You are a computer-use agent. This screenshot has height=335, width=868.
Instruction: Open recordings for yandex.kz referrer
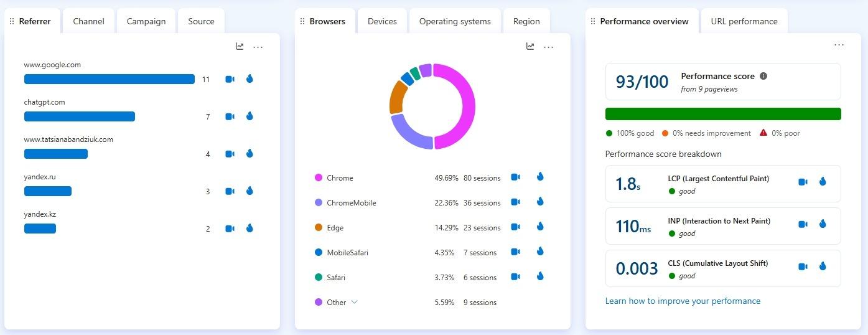pyautogui.click(x=230, y=229)
